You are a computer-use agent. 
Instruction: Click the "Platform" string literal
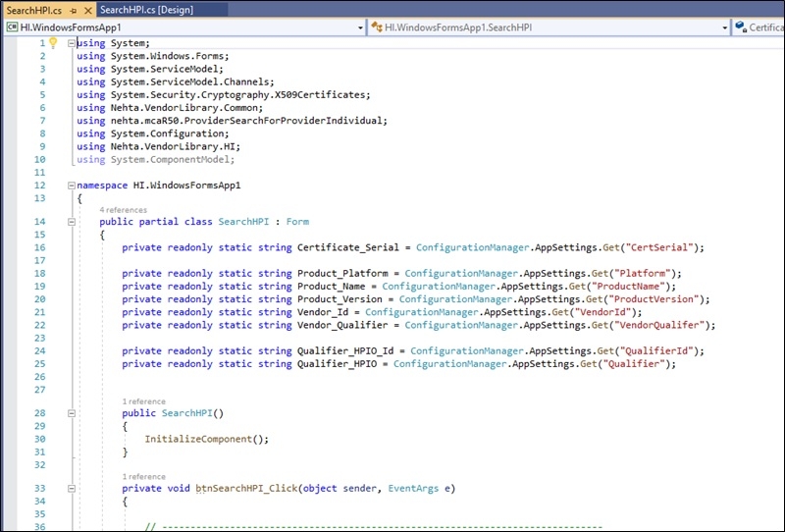coord(643,274)
